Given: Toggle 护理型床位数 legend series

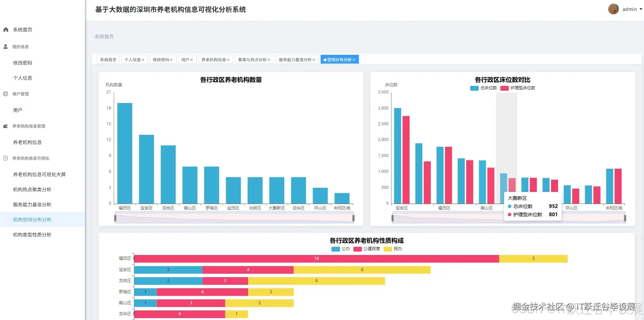Looking at the screenshot, I should (518, 88).
